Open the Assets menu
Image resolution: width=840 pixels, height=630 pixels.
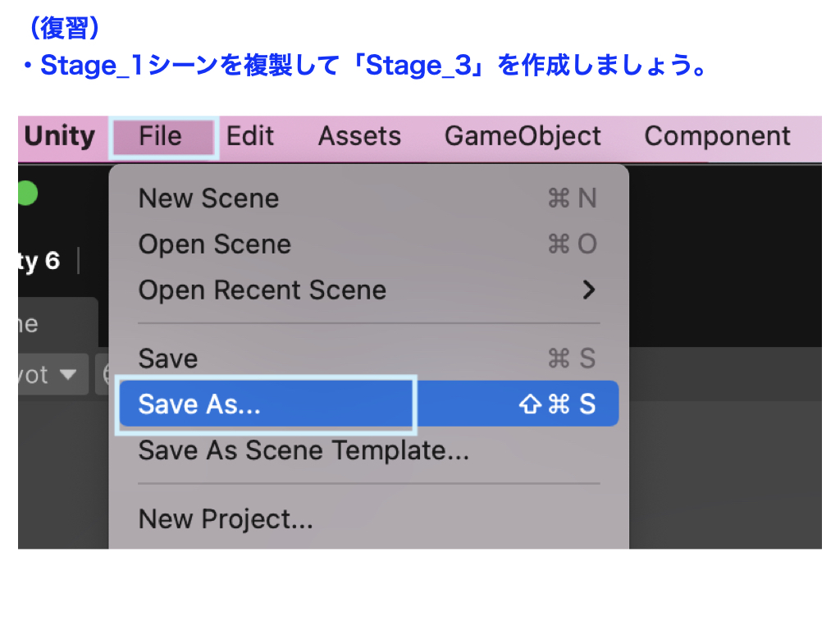[x=359, y=136]
